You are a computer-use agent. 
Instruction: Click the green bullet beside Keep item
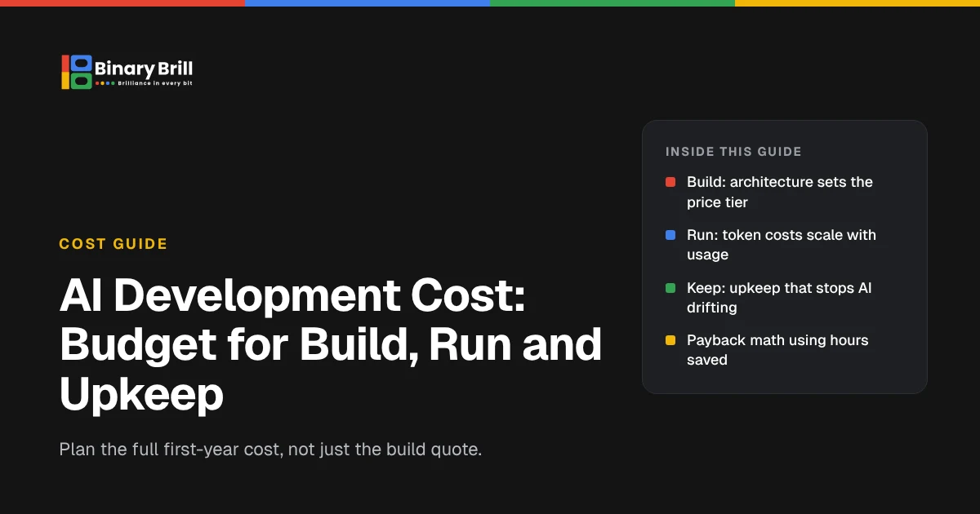tap(670, 288)
